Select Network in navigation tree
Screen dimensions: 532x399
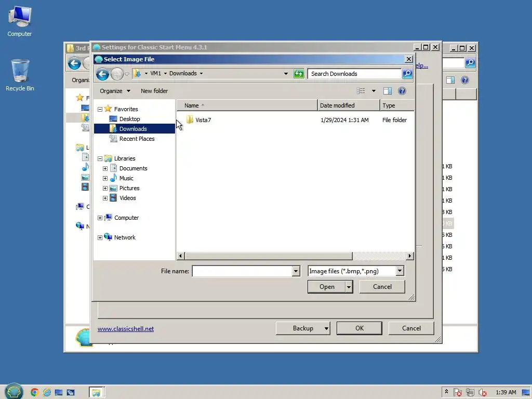pyautogui.click(x=125, y=237)
